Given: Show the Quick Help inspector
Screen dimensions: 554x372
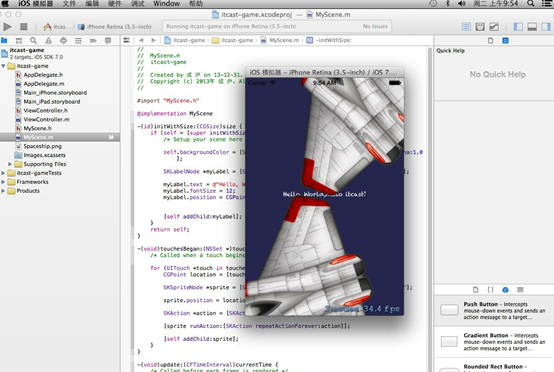Looking at the screenshot, I should (x=505, y=41).
